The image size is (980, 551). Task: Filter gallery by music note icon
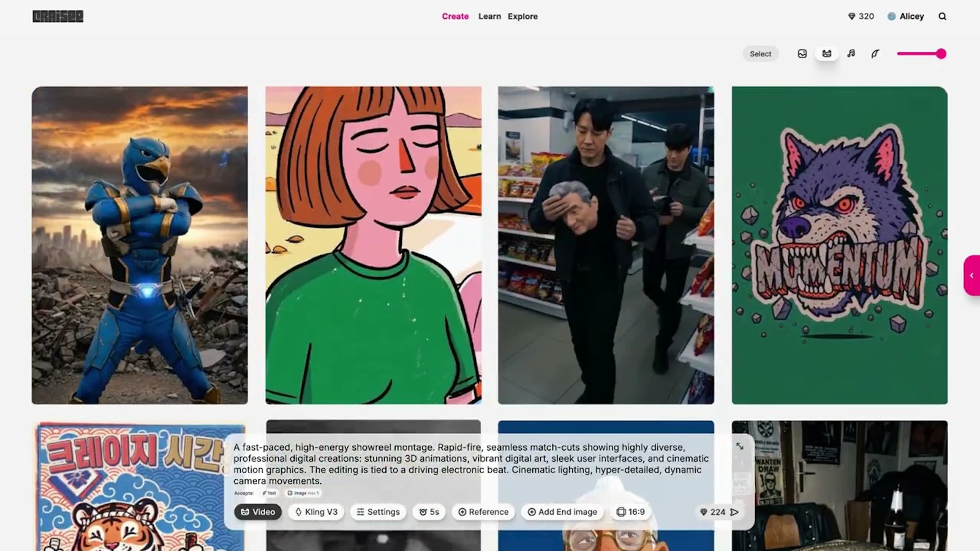click(x=851, y=54)
